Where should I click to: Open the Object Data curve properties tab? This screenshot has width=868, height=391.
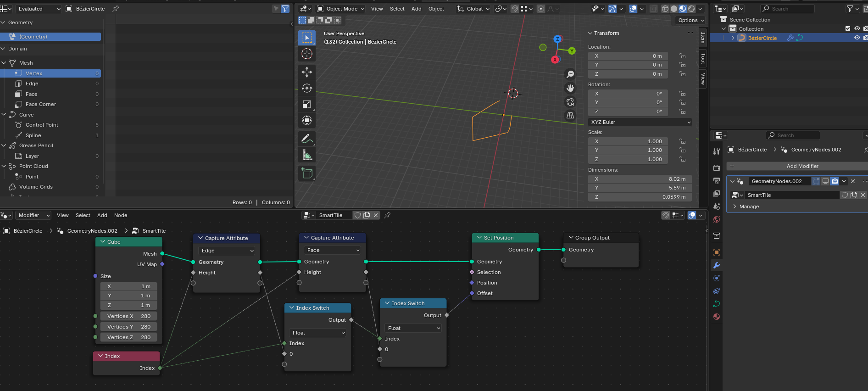click(716, 304)
